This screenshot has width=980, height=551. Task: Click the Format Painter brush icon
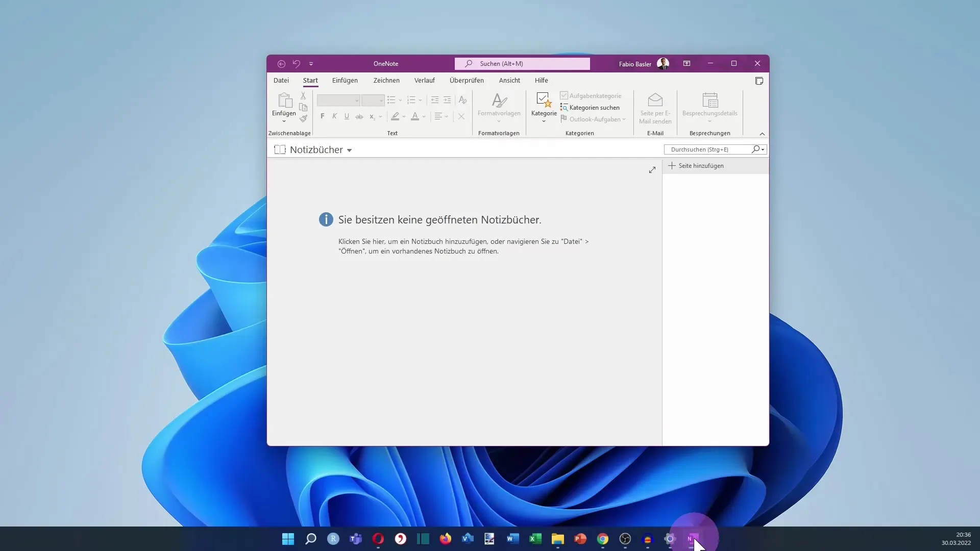(303, 118)
